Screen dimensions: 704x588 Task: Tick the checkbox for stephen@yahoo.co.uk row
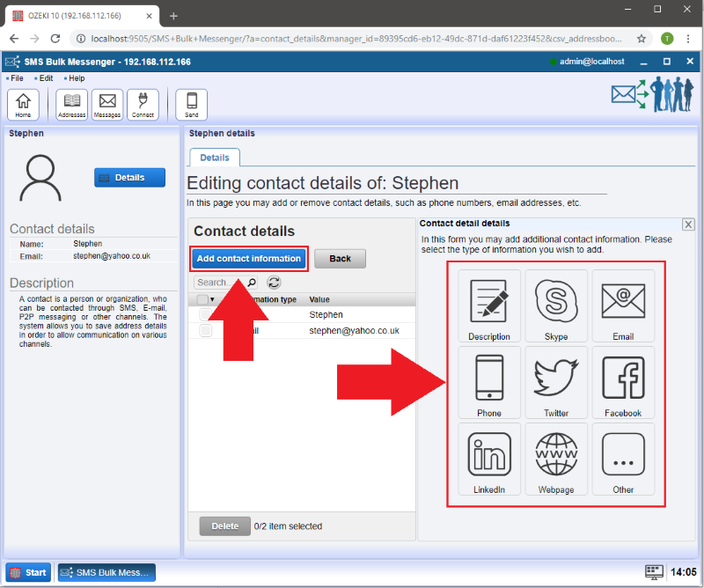click(x=206, y=331)
